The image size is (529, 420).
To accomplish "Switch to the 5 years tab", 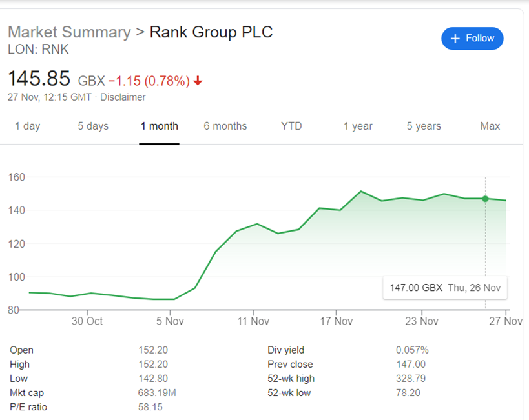I will [x=424, y=126].
